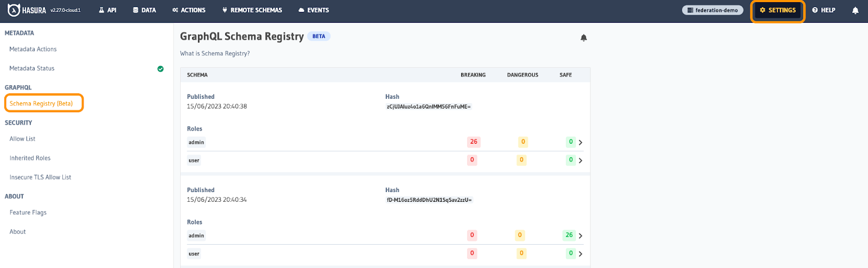The width and height of the screenshot is (868, 268).
Task: Open the ACTIONS tab
Action: point(189,10)
